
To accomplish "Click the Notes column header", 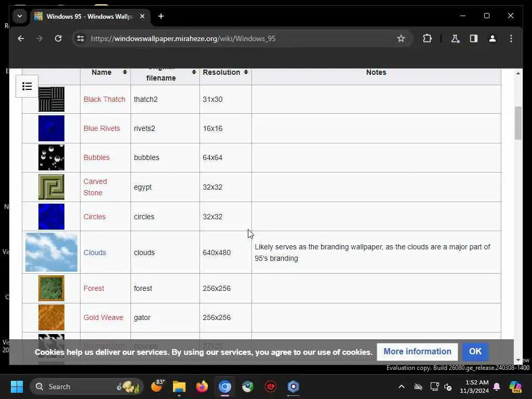I will (376, 72).
